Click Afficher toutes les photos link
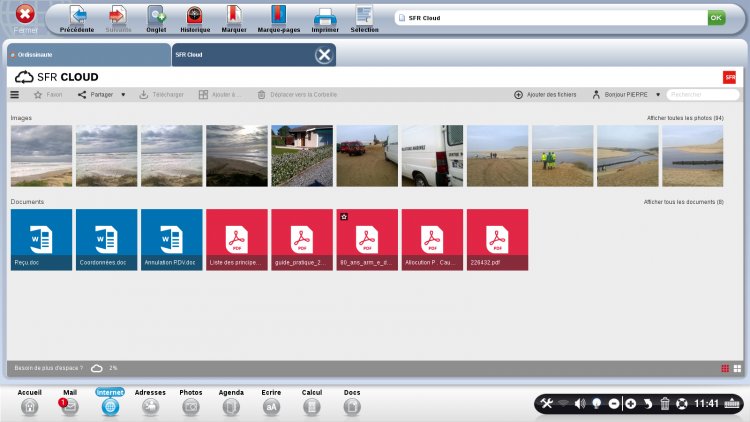The width and height of the screenshot is (750, 422). pyautogui.click(x=685, y=118)
